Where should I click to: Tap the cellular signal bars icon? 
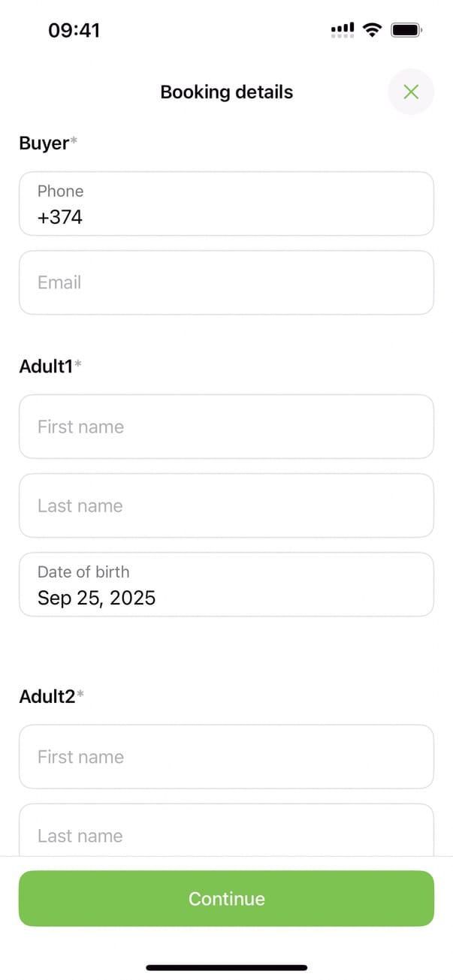pyautogui.click(x=343, y=30)
